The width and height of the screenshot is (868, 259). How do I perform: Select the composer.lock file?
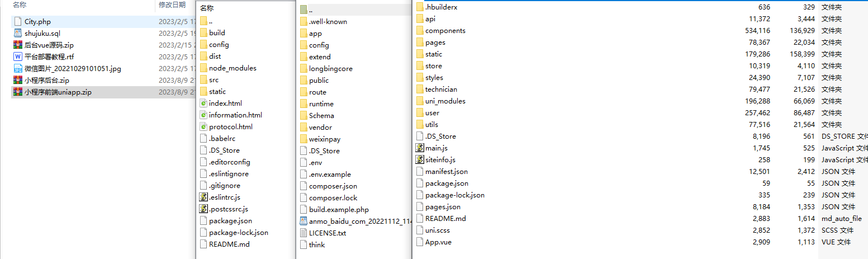point(333,198)
